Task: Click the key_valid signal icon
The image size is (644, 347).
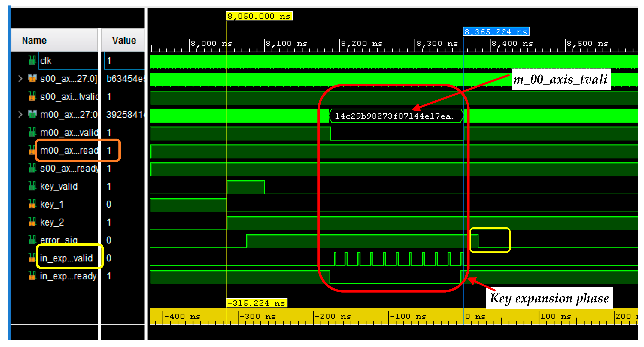Action: coord(32,186)
